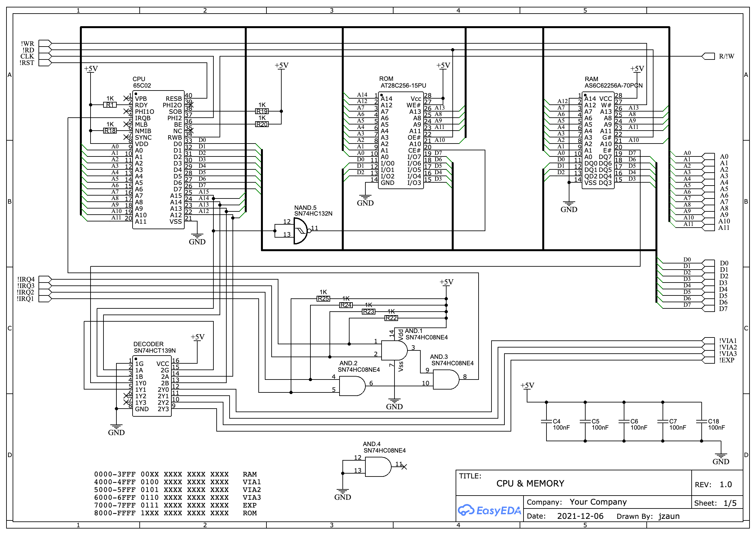
Task: Click the CPU & MEMORY title text
Action: pyautogui.click(x=530, y=483)
